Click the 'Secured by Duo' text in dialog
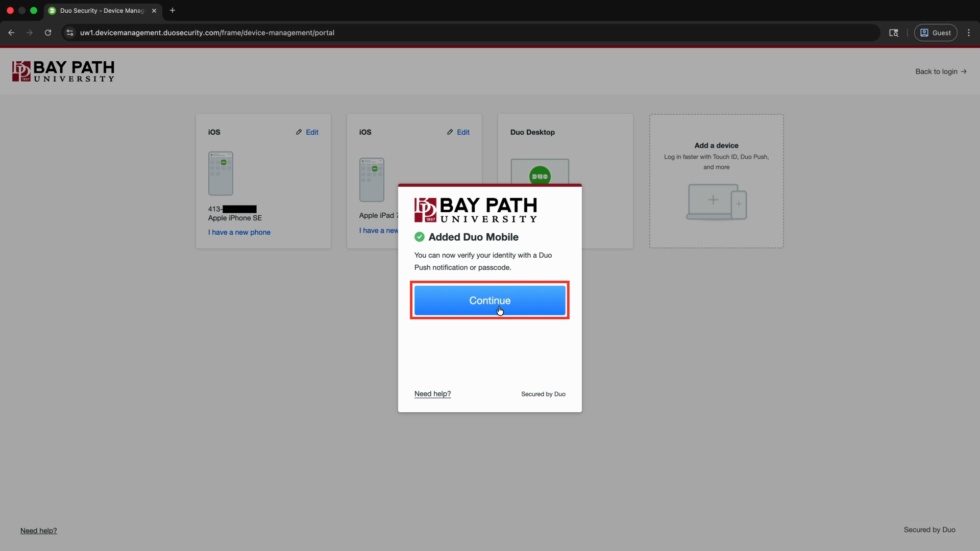Image resolution: width=980 pixels, height=551 pixels. (543, 394)
